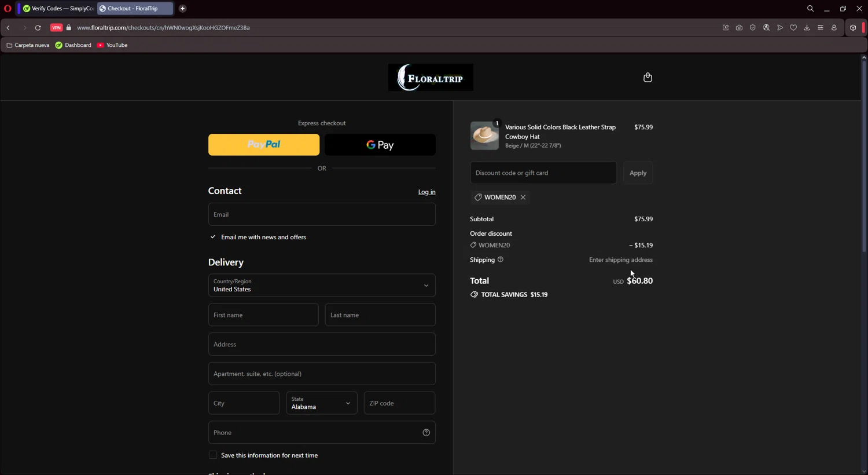Click the page vertical scrollbar
The height and width of the screenshot is (475, 868).
point(864,156)
